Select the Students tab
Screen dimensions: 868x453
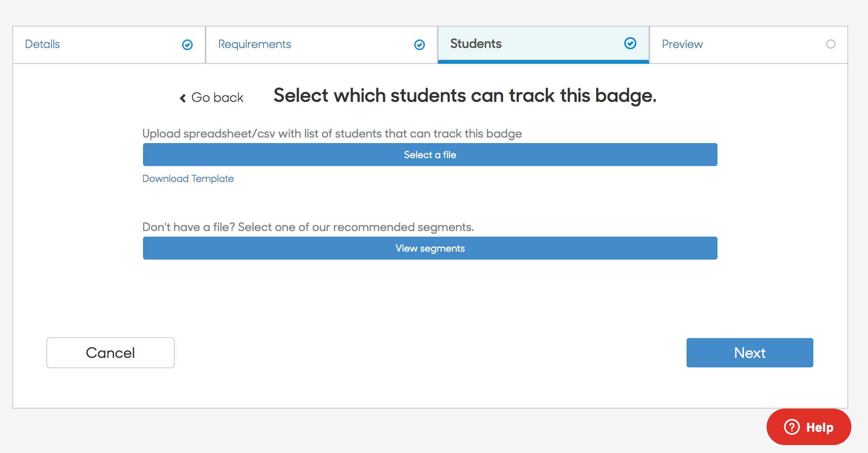point(544,45)
